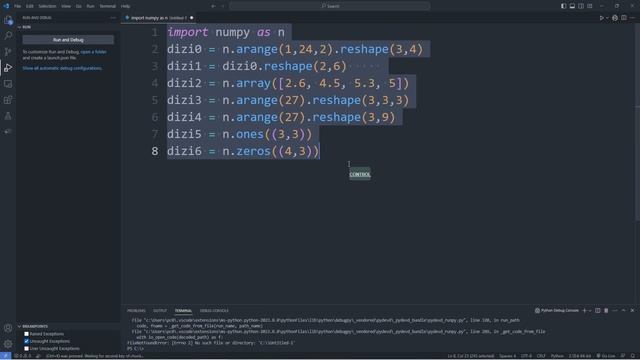This screenshot has height=360, width=640.
Task: Click the title bar Search box
Action: [330, 6]
